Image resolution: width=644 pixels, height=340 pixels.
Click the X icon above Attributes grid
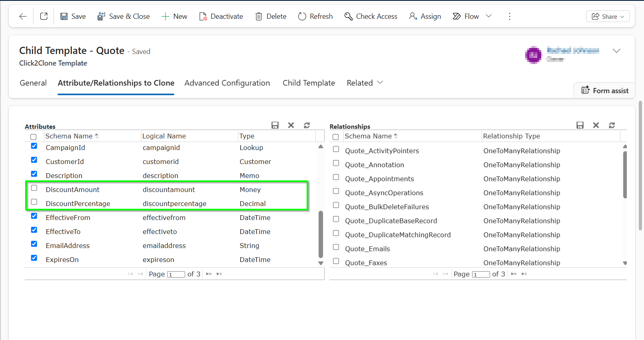(x=291, y=125)
